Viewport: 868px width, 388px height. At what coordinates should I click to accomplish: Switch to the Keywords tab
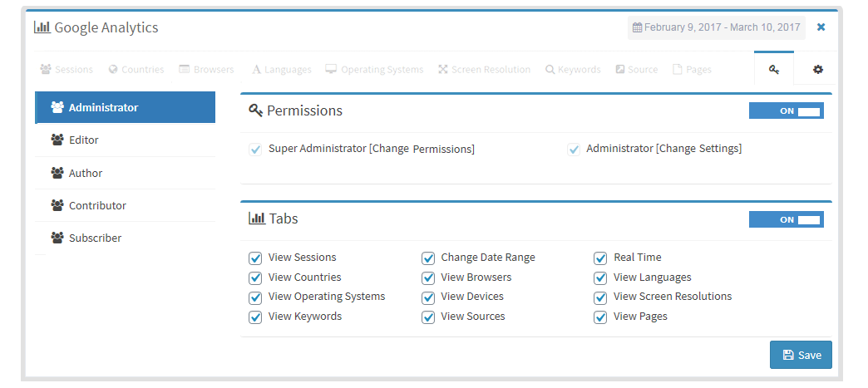point(573,69)
